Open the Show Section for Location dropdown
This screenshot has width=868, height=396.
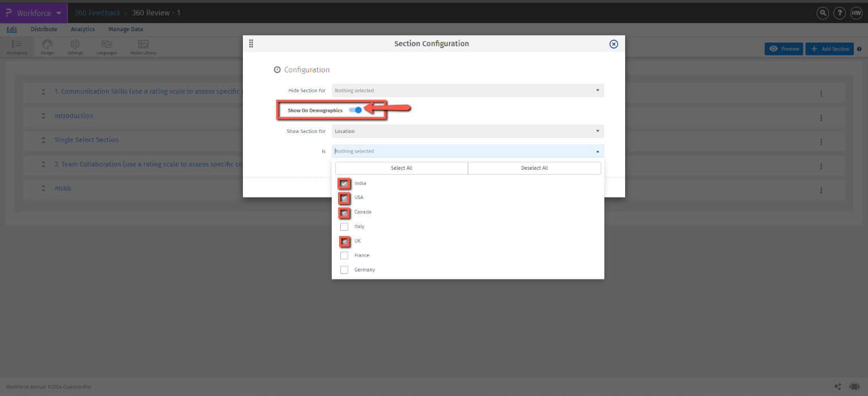[x=468, y=131]
